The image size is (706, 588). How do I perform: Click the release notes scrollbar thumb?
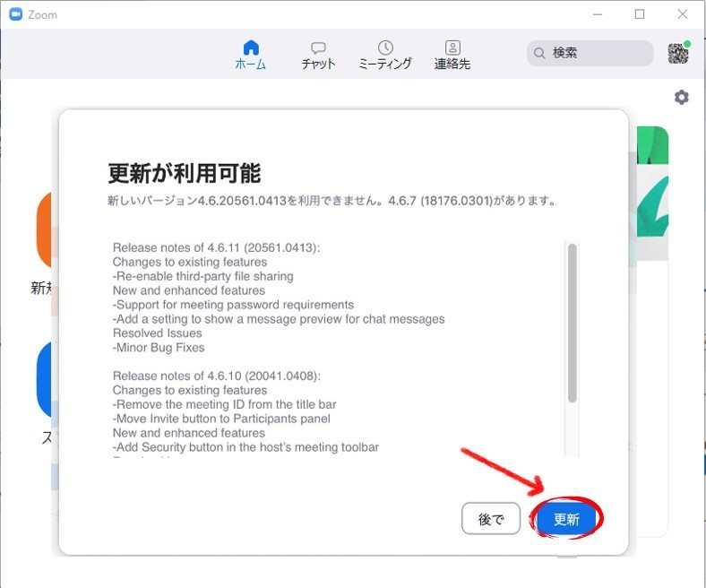click(x=572, y=323)
